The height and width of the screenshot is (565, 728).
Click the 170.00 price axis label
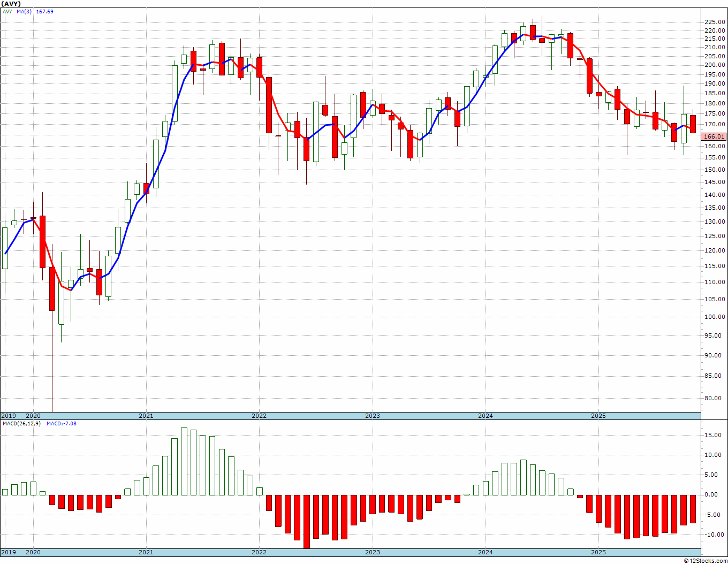715,124
